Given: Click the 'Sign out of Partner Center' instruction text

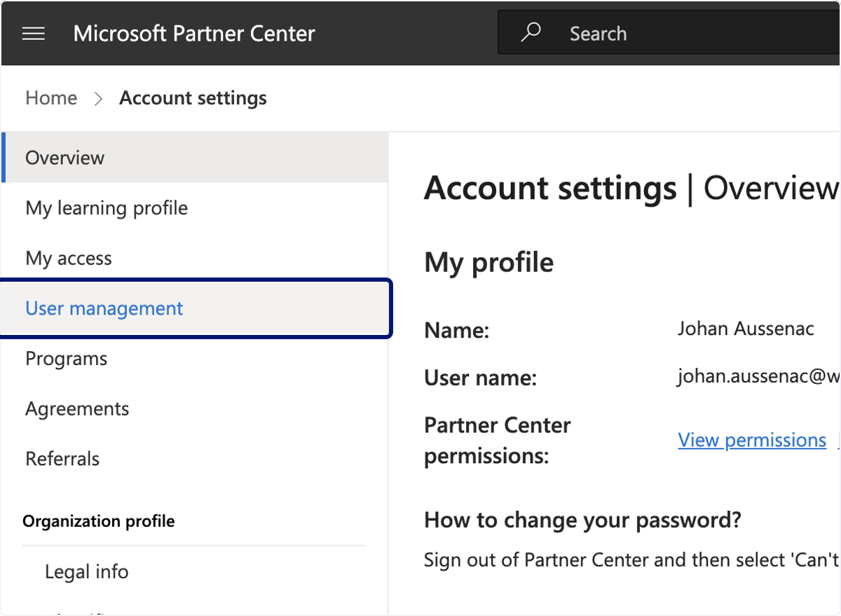Looking at the screenshot, I should tap(632, 560).
